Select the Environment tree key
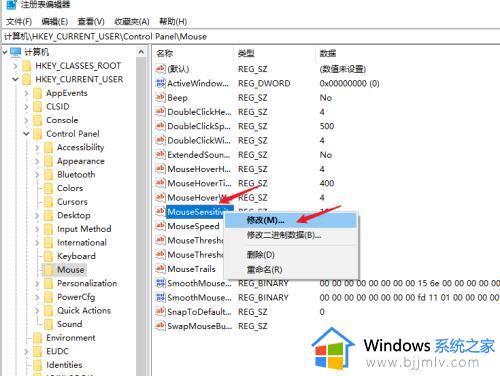The width and height of the screenshot is (500, 376). pyautogui.click(x=71, y=338)
